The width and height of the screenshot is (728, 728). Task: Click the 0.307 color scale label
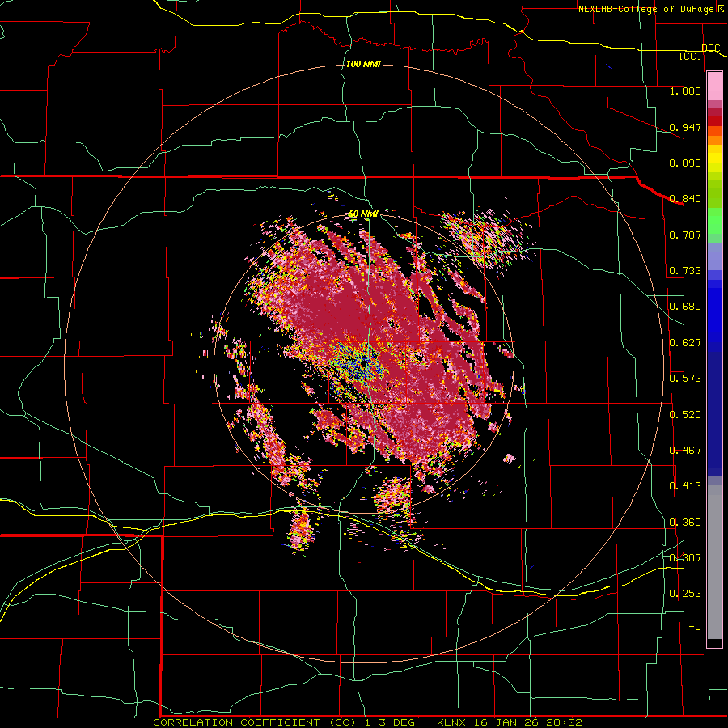(685, 557)
